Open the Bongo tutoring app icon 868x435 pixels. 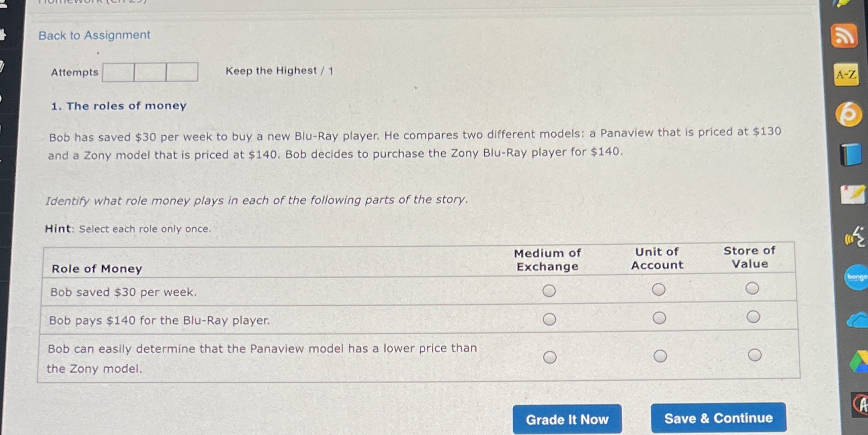click(x=854, y=277)
